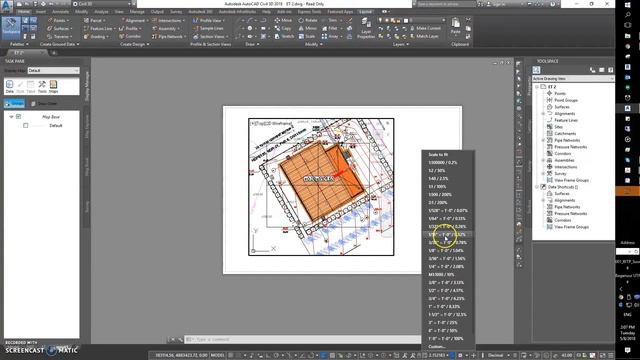This screenshot has width=640, height=360.
Task: Click the Maps icon in Task Pane
Action: 53,87
